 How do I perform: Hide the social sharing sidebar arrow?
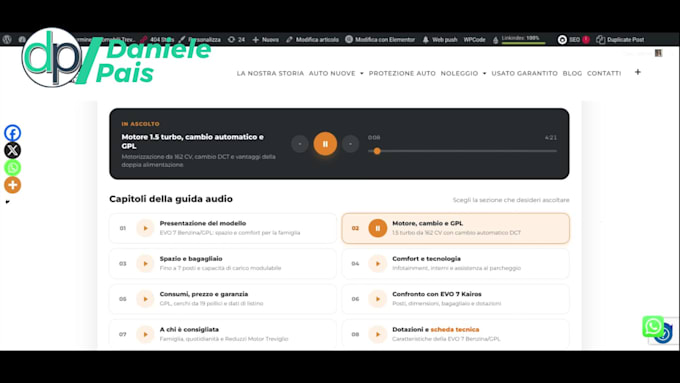[7, 202]
